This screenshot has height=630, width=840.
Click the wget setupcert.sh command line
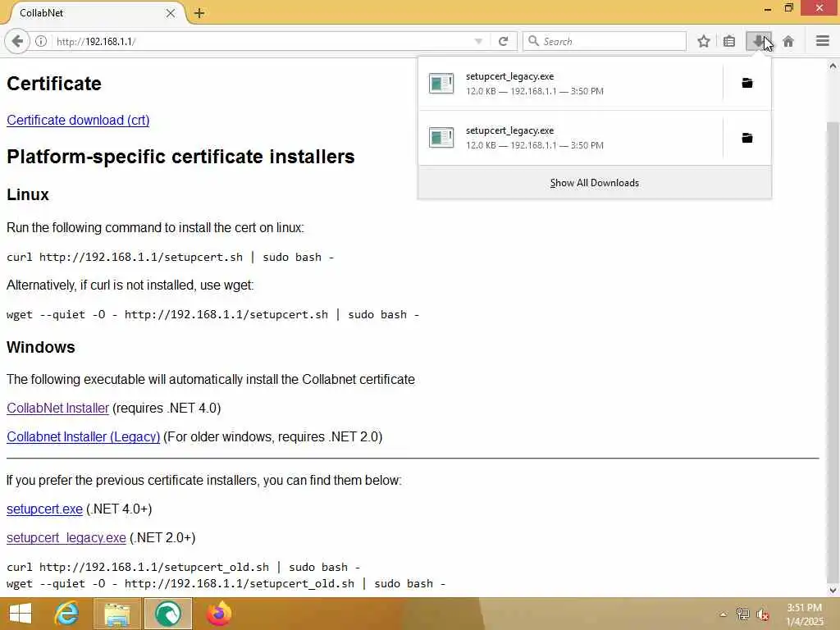point(212,314)
